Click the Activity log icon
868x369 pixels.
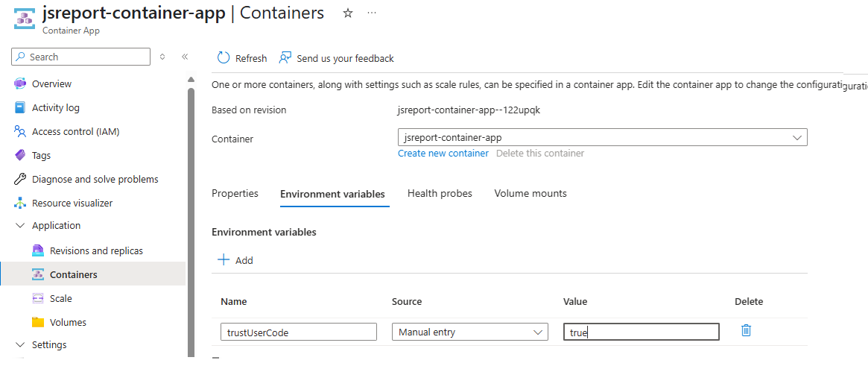pos(20,107)
